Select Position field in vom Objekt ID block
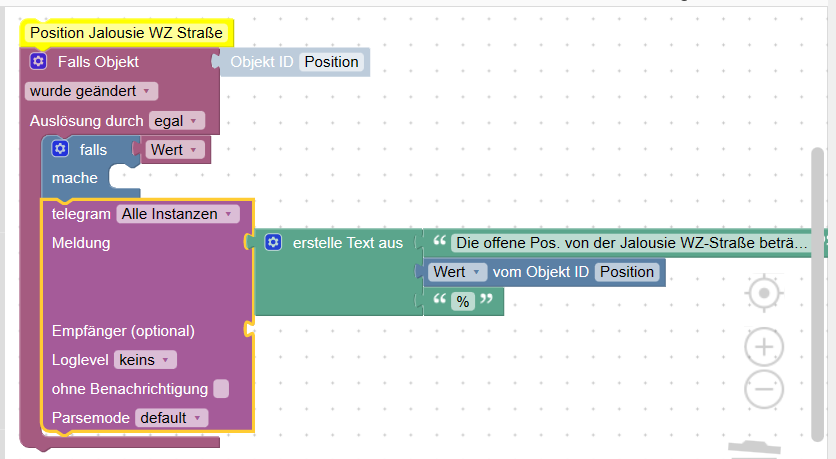 click(627, 272)
